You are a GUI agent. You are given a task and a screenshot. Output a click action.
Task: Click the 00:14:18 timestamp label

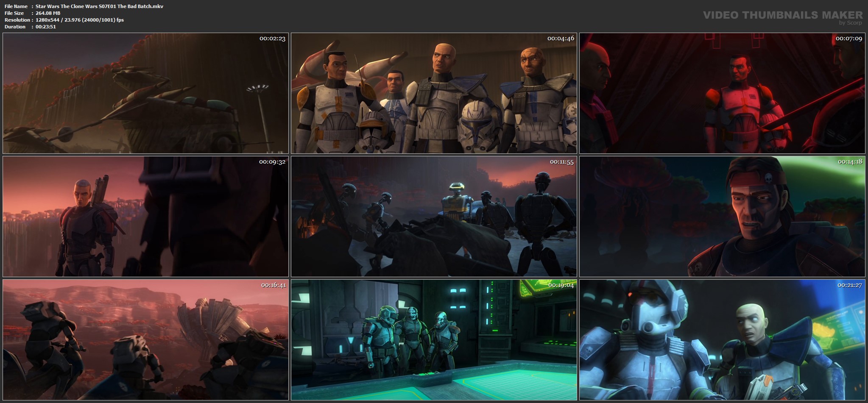(850, 161)
